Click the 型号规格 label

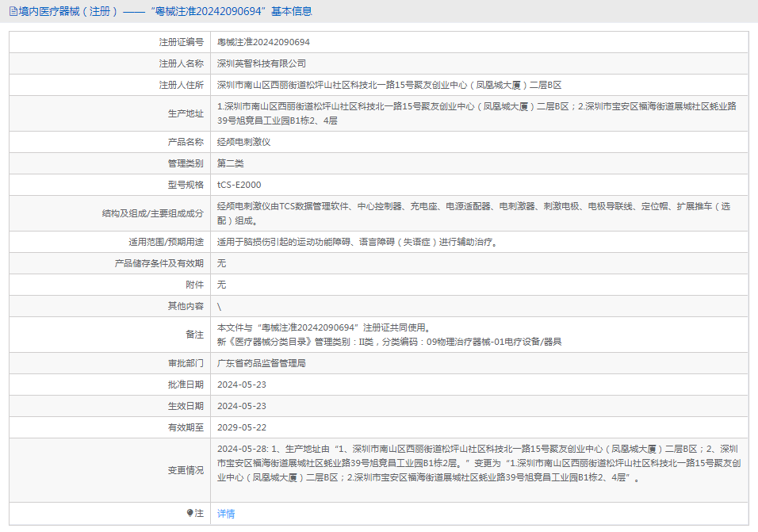(186, 185)
